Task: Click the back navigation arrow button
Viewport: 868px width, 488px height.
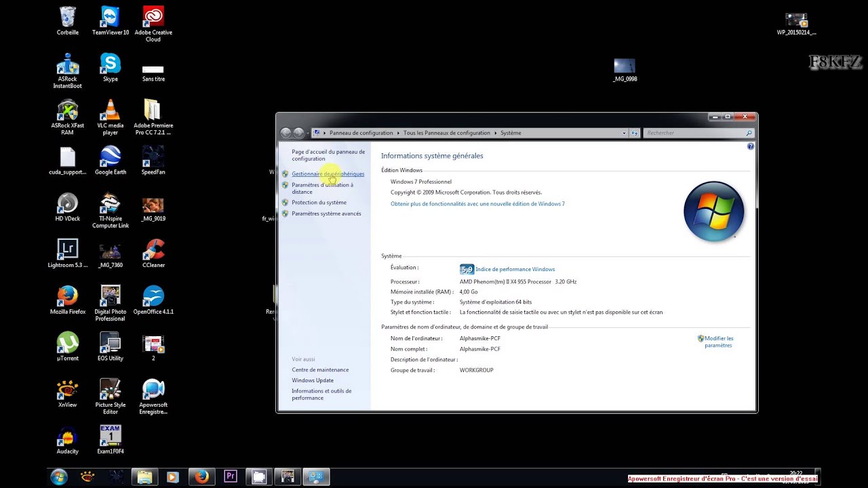Action: point(285,133)
